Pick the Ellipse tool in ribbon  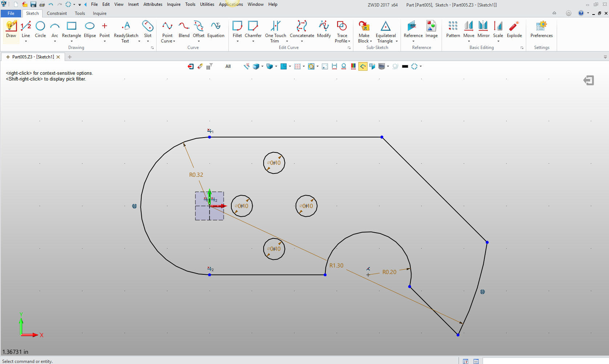pos(90,29)
